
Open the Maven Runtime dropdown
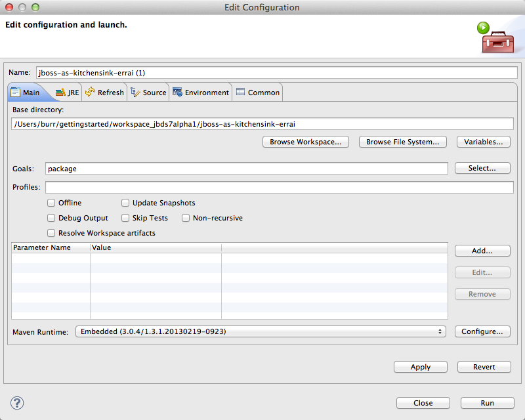pos(261,331)
